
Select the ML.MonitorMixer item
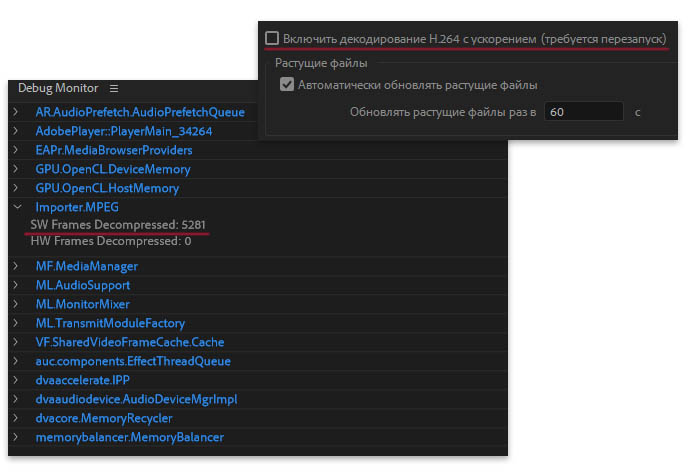82,304
